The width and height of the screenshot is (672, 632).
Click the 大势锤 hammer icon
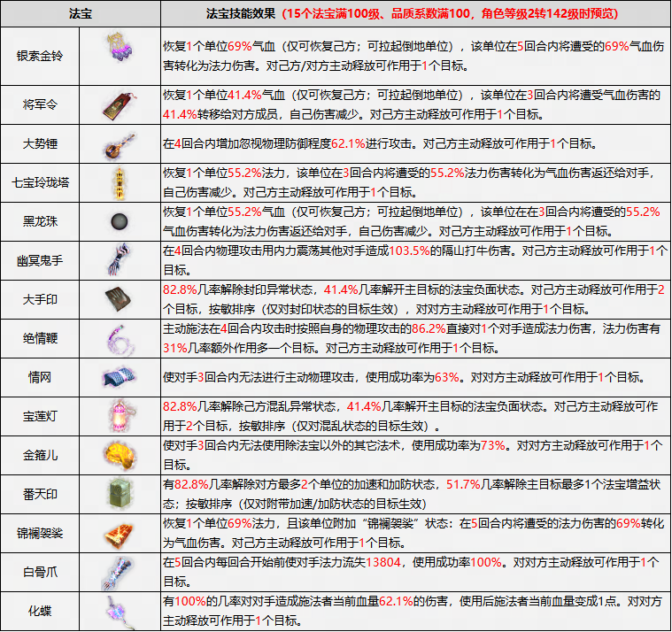120,145
